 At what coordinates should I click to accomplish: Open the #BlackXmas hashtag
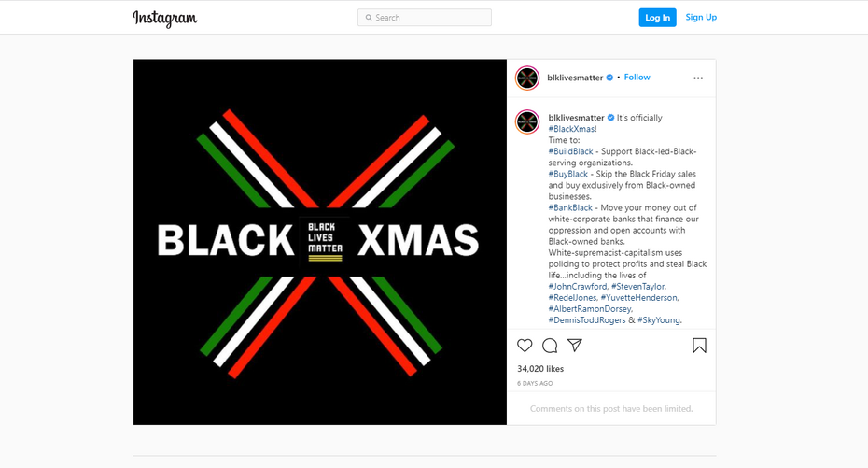pyautogui.click(x=572, y=129)
